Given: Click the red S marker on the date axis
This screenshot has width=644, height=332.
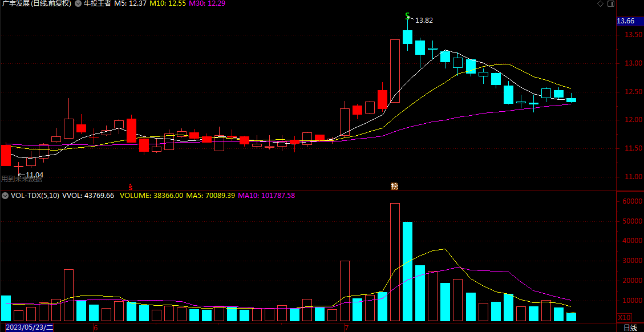Looking at the screenshot, I should pyautogui.click(x=131, y=187).
